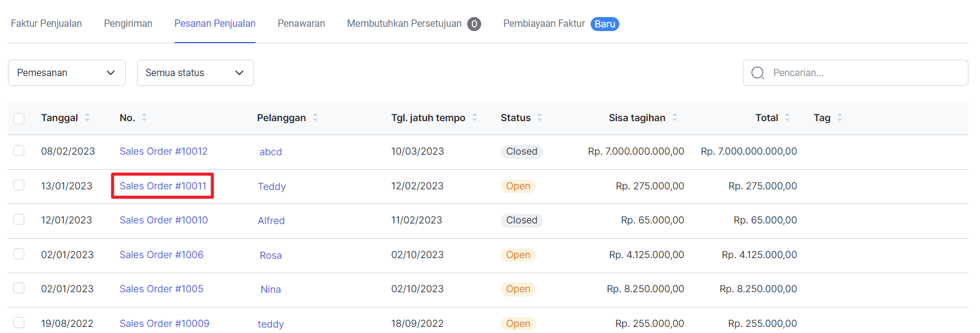Switch to Faktur Penjualan tab
The image size is (980, 333).
click(x=46, y=24)
